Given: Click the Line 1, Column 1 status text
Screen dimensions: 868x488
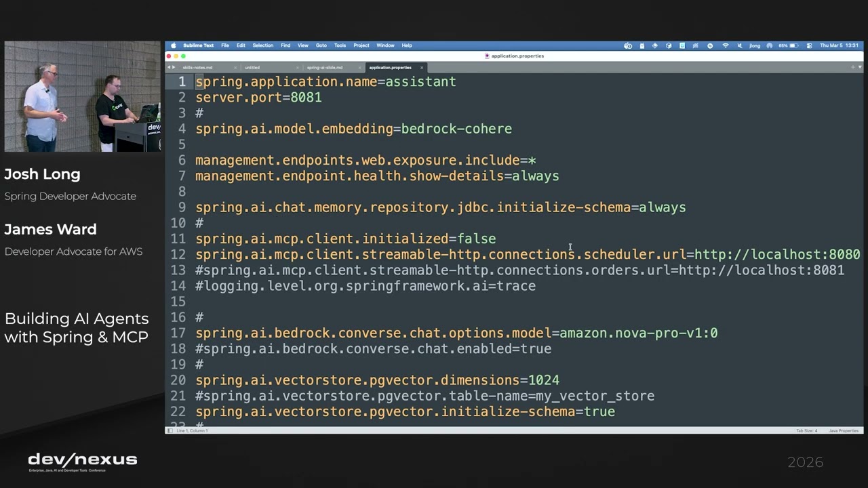Looking at the screenshot, I should click(x=192, y=430).
